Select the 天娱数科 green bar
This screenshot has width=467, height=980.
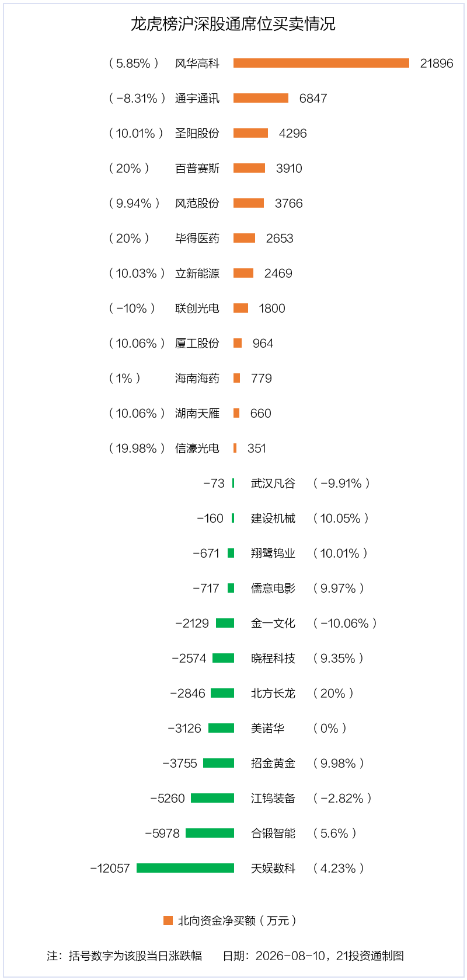tap(185, 868)
